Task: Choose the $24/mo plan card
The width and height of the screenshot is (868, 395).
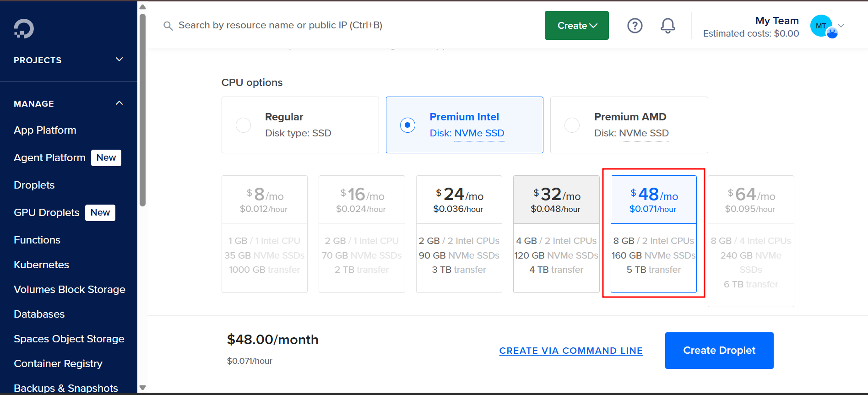Action: pyautogui.click(x=459, y=234)
